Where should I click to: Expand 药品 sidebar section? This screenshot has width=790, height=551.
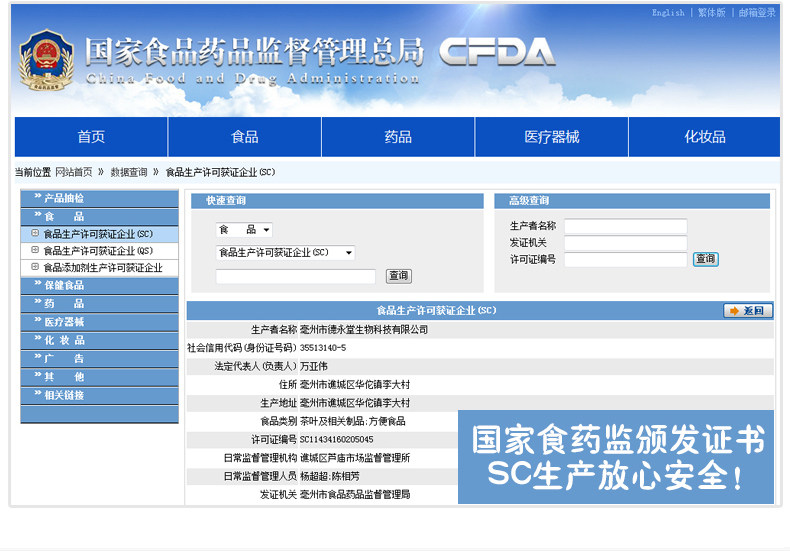pyautogui.click(x=99, y=304)
